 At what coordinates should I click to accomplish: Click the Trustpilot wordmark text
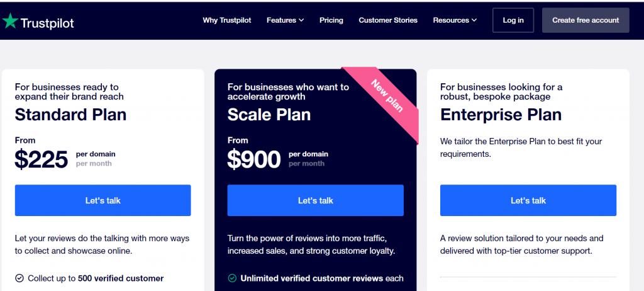[47, 23]
